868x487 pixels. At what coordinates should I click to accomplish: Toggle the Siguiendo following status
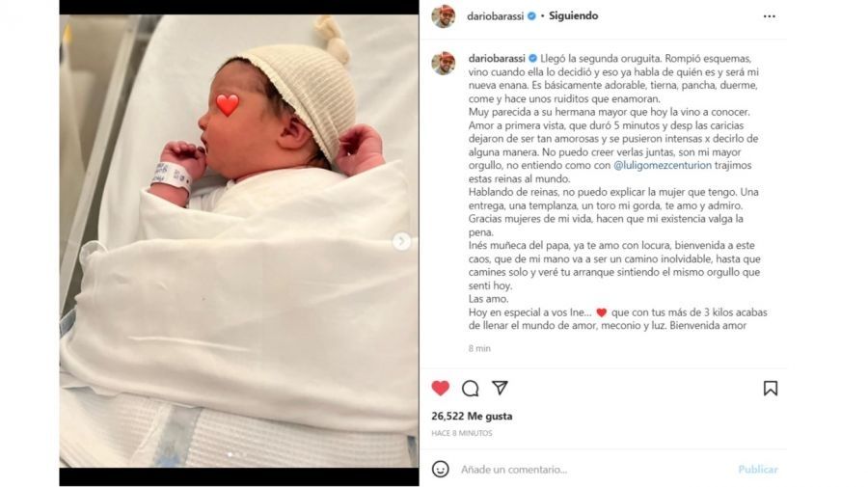click(573, 16)
